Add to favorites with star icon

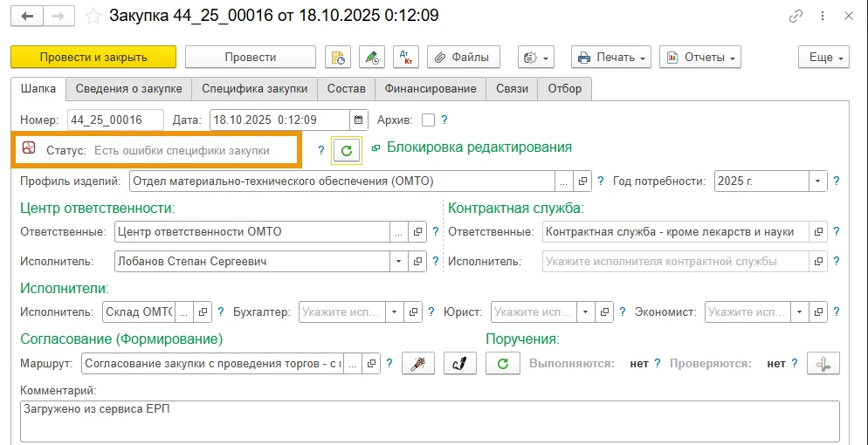pos(93,17)
